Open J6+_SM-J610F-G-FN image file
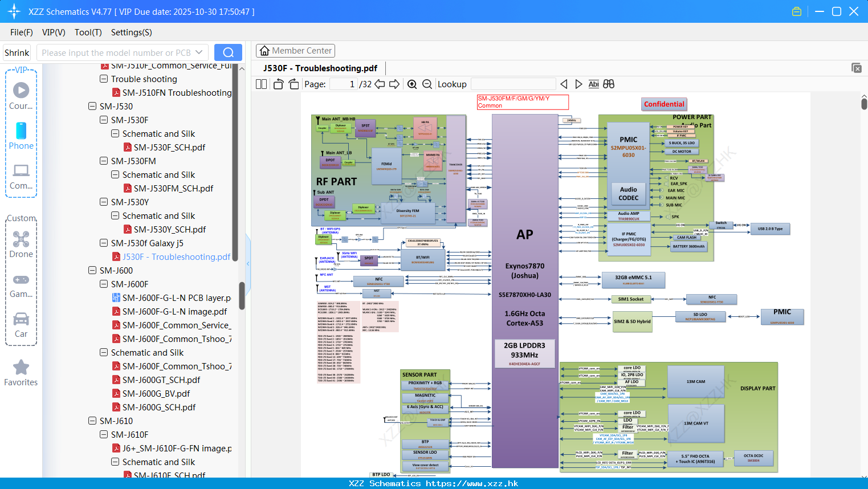 coord(177,448)
